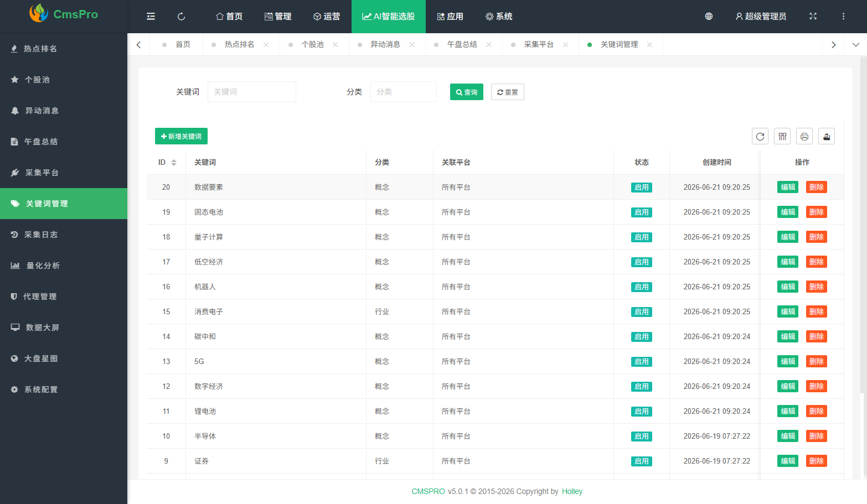This screenshot has width=867, height=504.
Task: Click the page refresh icon in top bar
Action: (181, 17)
